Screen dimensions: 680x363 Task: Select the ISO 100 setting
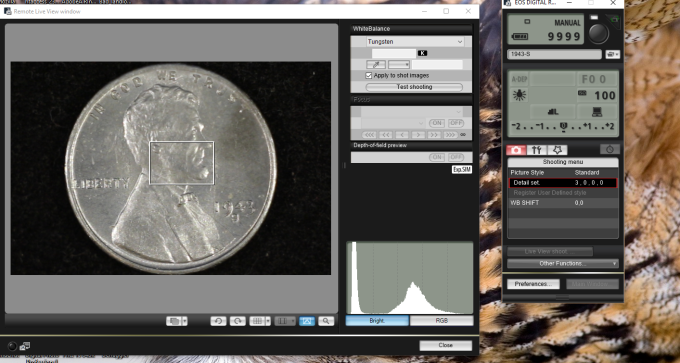(597, 95)
